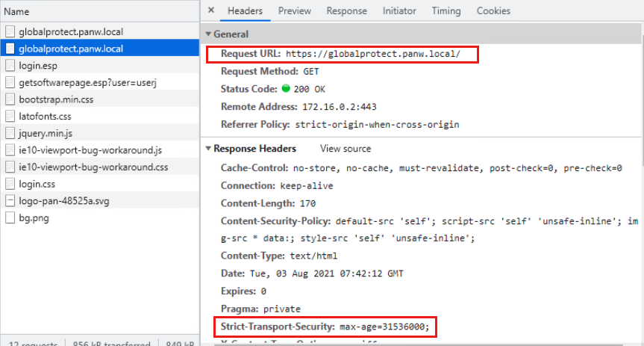644x346 pixels.
Task: Select the getsoftwarepage.esp?user=userj request icon
Action: tap(10, 82)
